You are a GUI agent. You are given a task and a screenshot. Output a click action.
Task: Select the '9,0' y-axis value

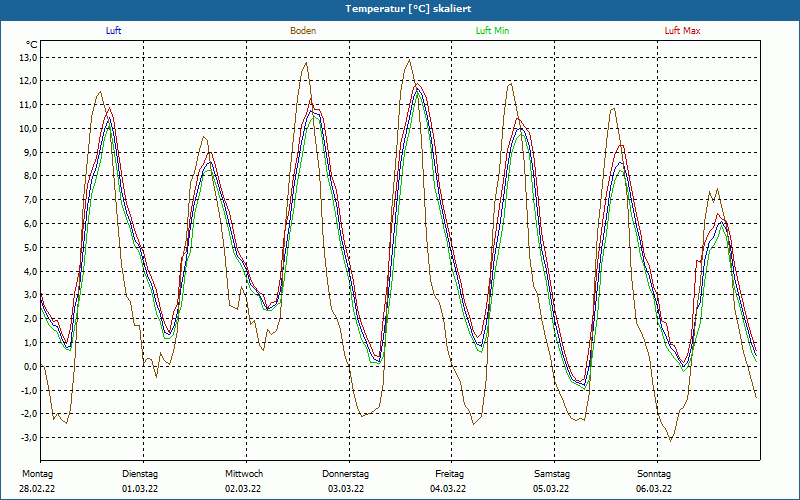(30, 153)
